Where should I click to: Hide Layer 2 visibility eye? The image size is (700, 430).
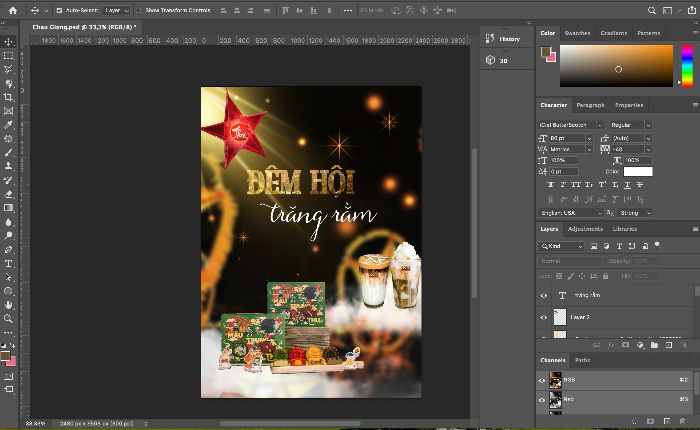click(543, 317)
